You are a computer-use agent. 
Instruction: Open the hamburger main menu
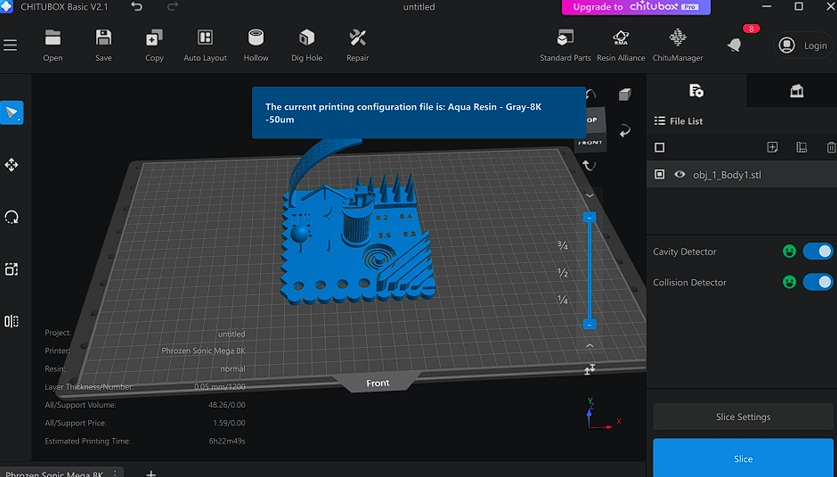10,45
